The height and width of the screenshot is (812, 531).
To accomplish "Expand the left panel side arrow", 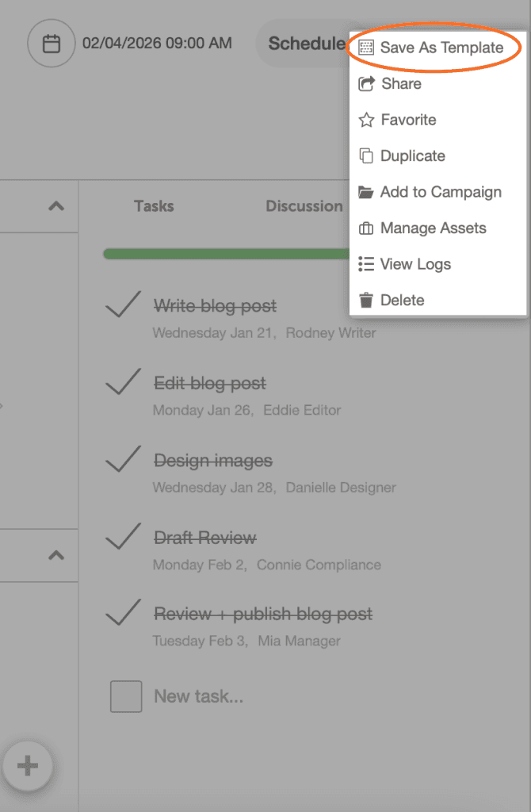I will (3, 405).
